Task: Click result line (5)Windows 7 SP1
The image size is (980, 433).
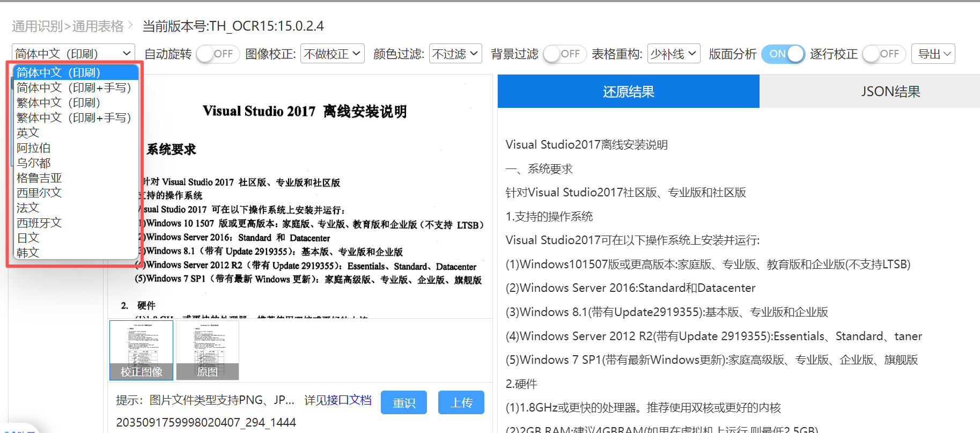Action: [x=712, y=359]
